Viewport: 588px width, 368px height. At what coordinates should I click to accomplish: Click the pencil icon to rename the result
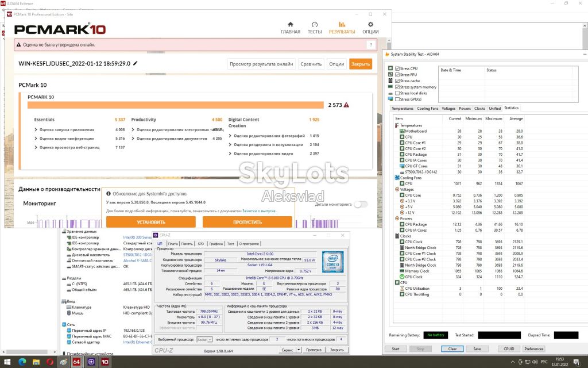pos(136,63)
